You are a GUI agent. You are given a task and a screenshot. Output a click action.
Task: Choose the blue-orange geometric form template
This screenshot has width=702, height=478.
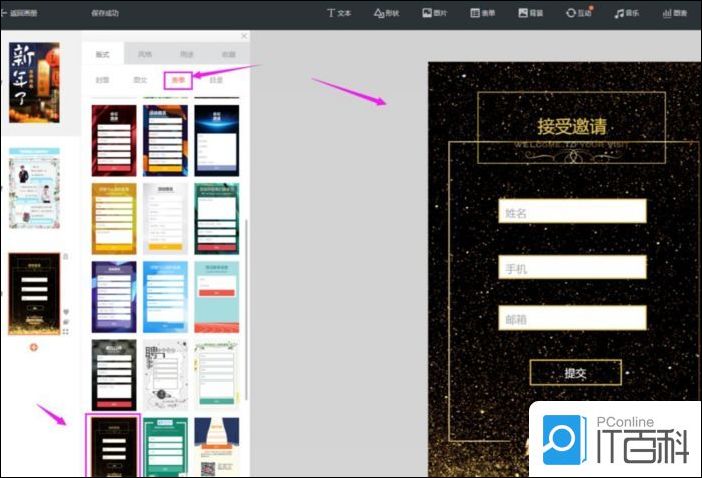click(165, 141)
